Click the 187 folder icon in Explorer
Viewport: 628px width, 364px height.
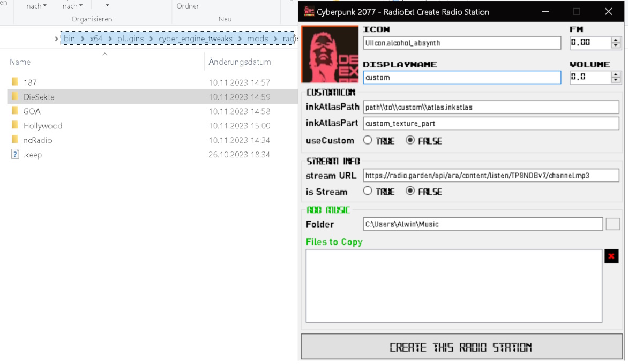tap(15, 82)
